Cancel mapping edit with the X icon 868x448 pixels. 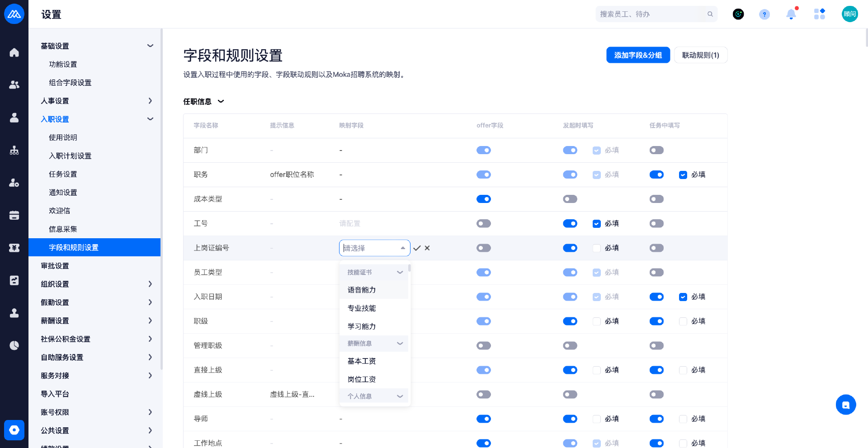(x=427, y=248)
